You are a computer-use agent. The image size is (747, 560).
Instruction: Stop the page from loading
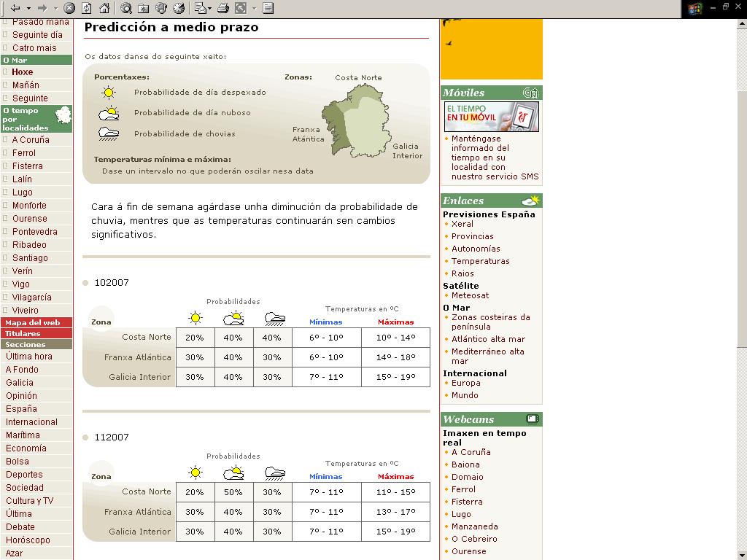pos(69,8)
